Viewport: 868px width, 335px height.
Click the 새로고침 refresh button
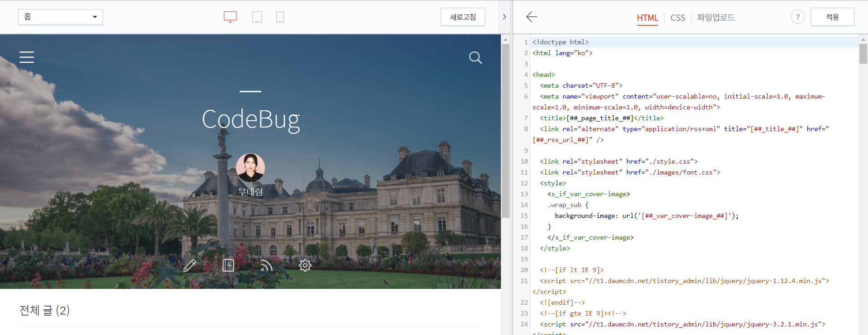pos(463,17)
